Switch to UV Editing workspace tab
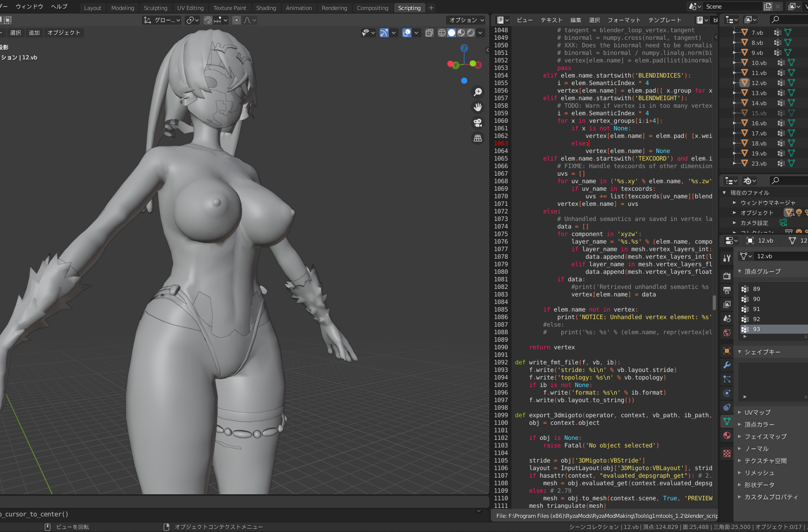Image resolution: width=808 pixels, height=532 pixels. pos(190,8)
